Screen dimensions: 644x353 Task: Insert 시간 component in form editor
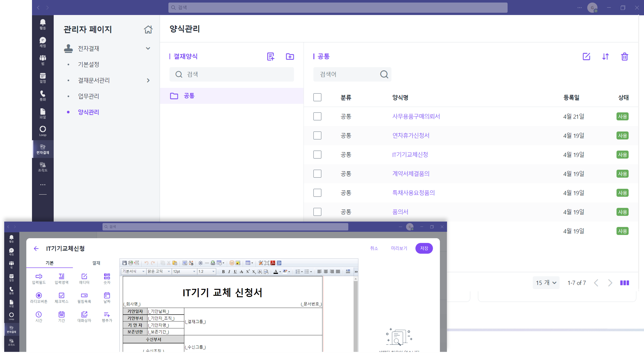[39, 317]
